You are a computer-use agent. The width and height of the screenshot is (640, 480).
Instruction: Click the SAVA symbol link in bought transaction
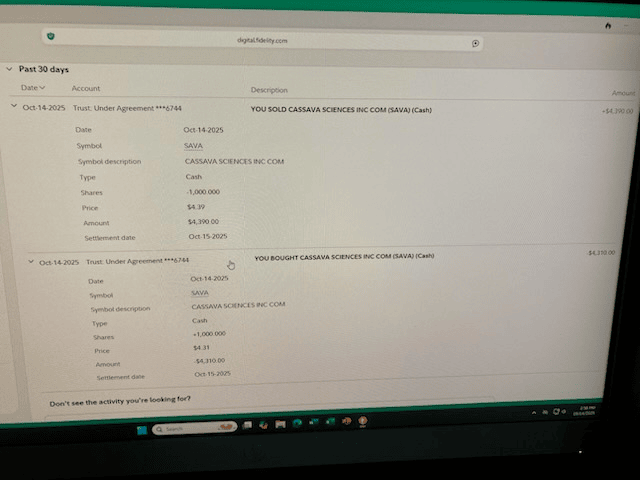pos(200,293)
